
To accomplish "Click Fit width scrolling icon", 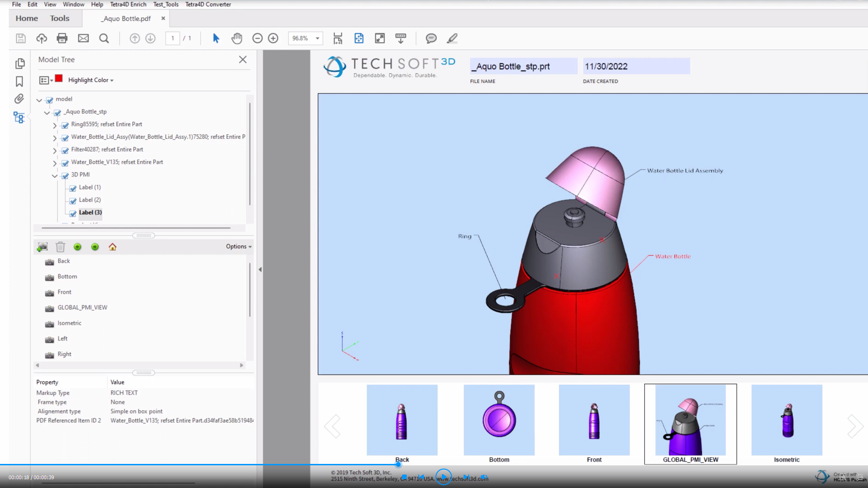I will (x=338, y=38).
